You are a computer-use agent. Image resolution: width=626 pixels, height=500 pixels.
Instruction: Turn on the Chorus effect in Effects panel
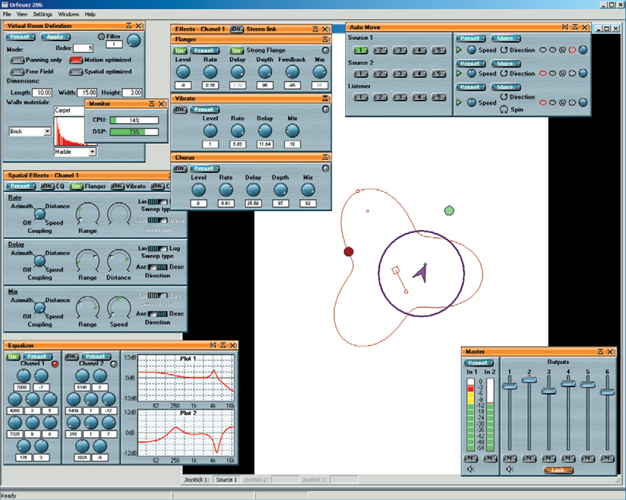[x=180, y=169]
